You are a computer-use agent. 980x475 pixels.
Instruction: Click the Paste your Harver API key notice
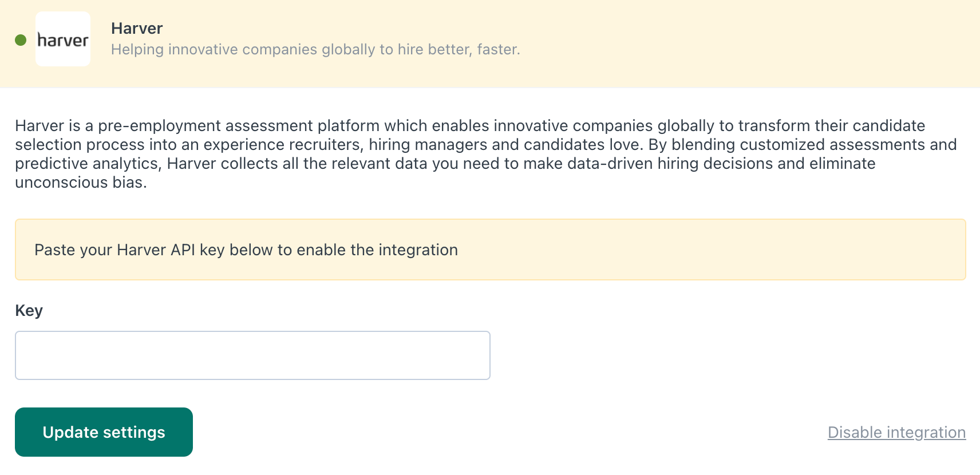491,250
